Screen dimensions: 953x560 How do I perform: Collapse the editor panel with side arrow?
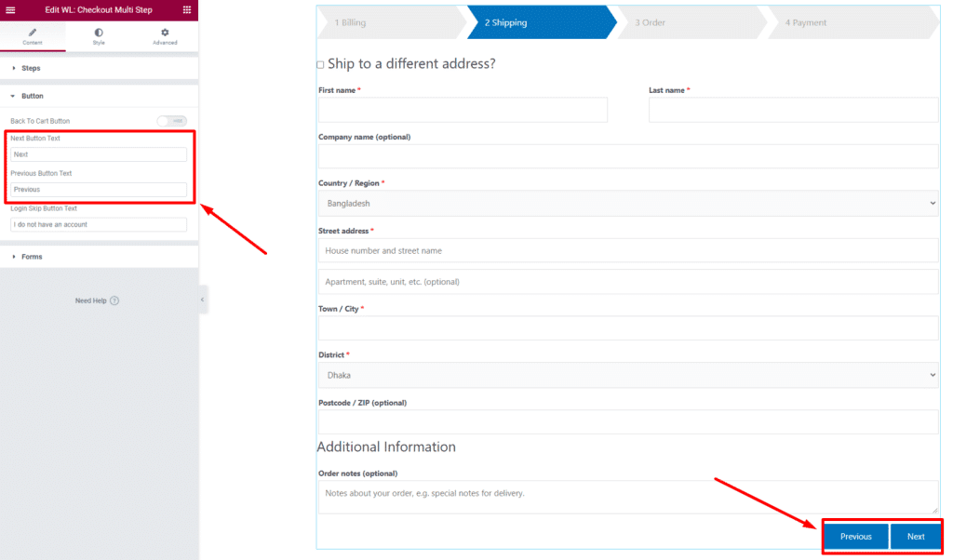tap(203, 300)
